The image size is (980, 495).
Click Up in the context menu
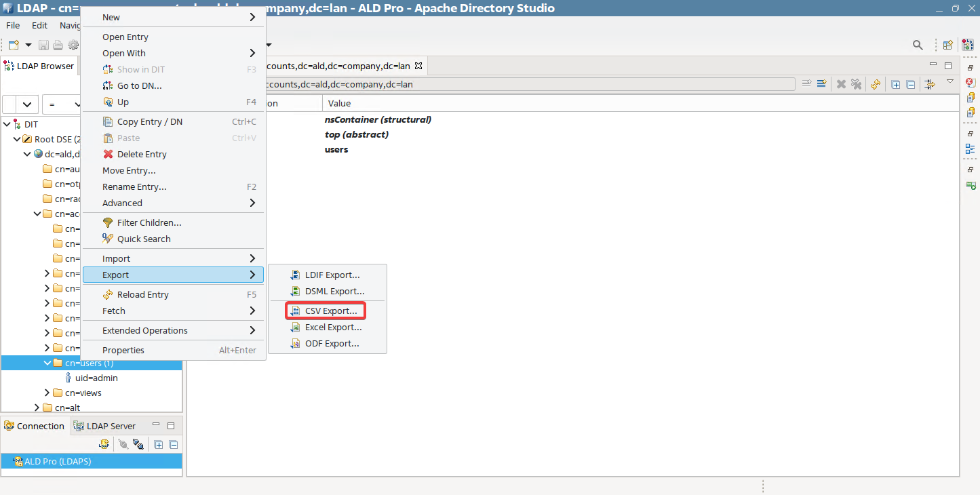173,102
